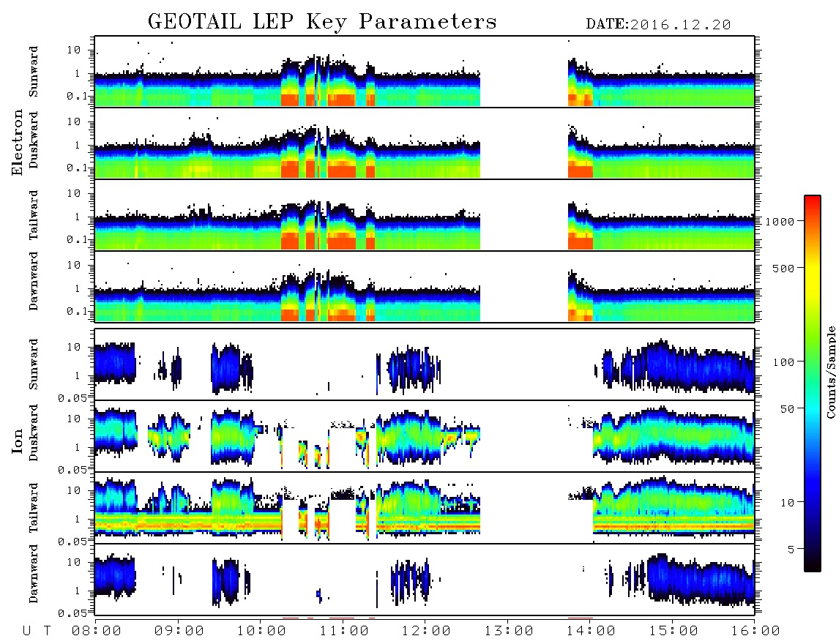Click the Ion "Dawnward" axis label
The height and width of the screenshot is (644, 836).
click(33, 574)
